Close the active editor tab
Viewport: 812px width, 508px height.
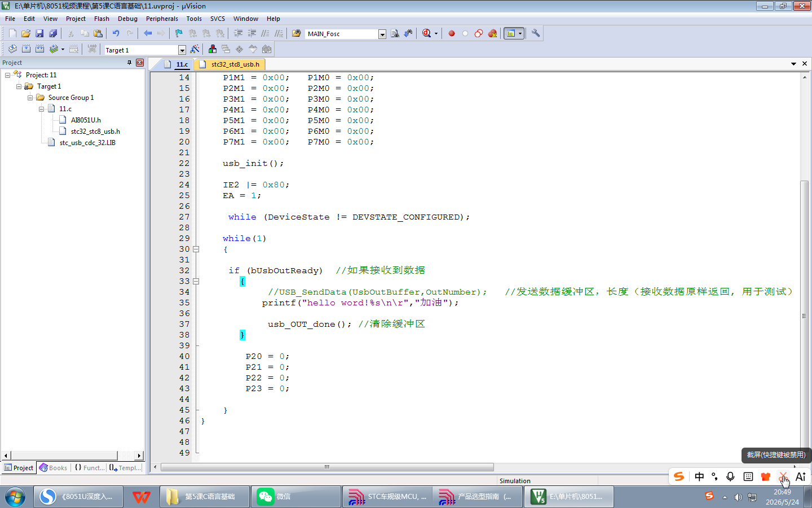(x=805, y=64)
